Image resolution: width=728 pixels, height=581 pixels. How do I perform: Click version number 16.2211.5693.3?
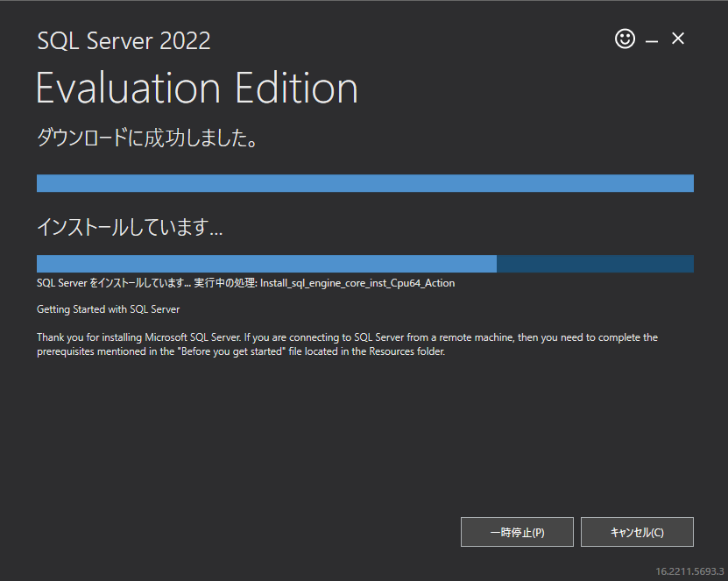[x=689, y=571]
